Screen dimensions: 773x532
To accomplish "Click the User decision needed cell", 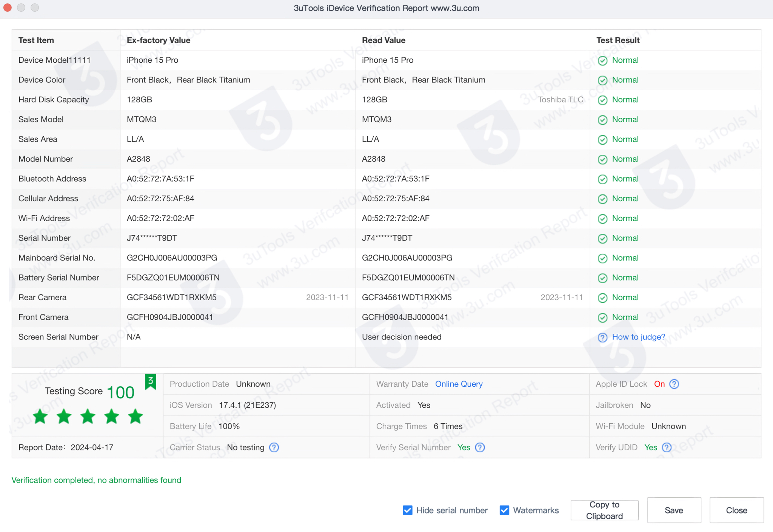I will point(402,337).
